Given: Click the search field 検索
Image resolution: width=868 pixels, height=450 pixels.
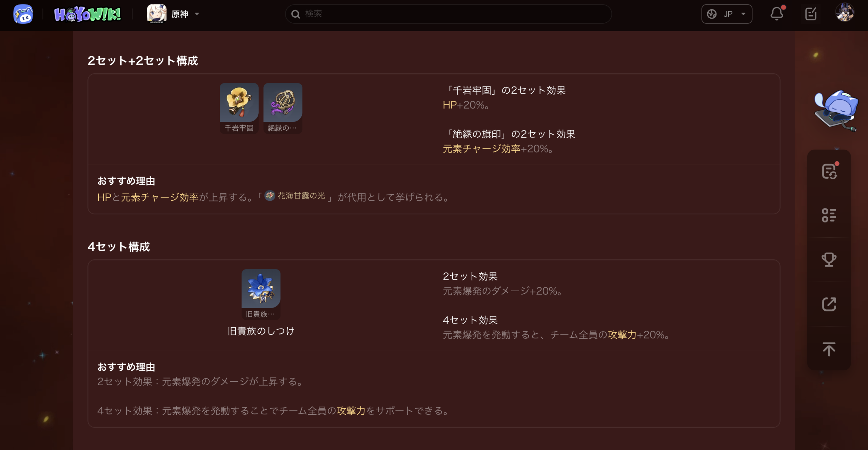Looking at the screenshot, I should [x=448, y=14].
